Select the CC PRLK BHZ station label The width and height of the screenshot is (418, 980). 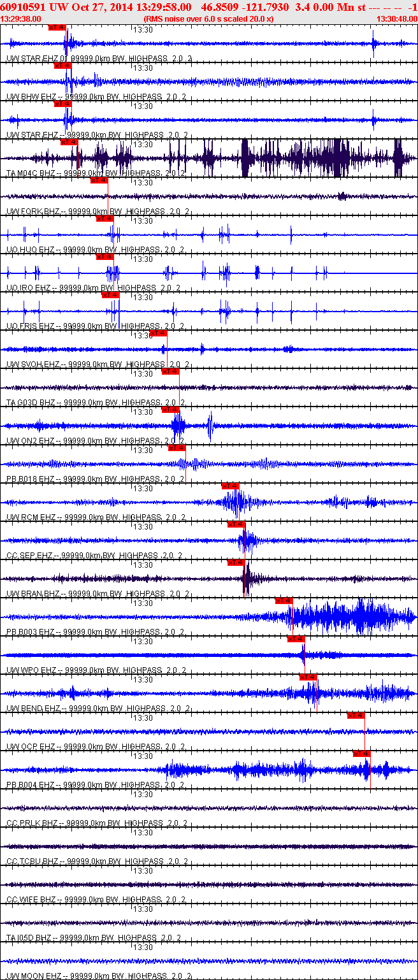click(x=34, y=823)
